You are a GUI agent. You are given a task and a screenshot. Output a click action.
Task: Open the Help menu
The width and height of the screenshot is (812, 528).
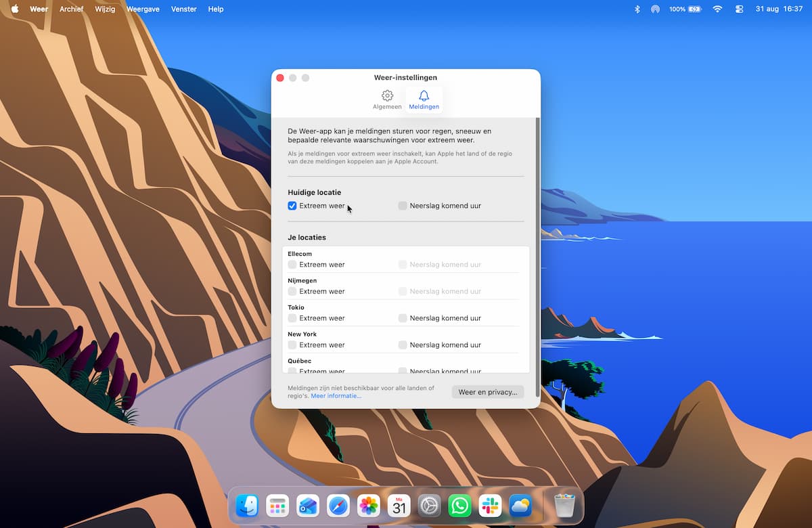click(x=216, y=9)
